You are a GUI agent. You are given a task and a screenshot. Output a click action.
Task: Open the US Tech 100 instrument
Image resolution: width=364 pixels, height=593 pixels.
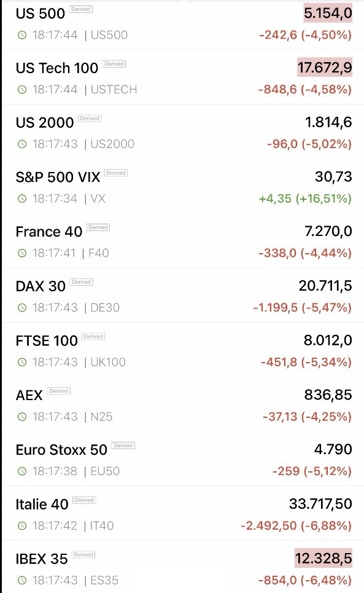pyautogui.click(x=183, y=77)
